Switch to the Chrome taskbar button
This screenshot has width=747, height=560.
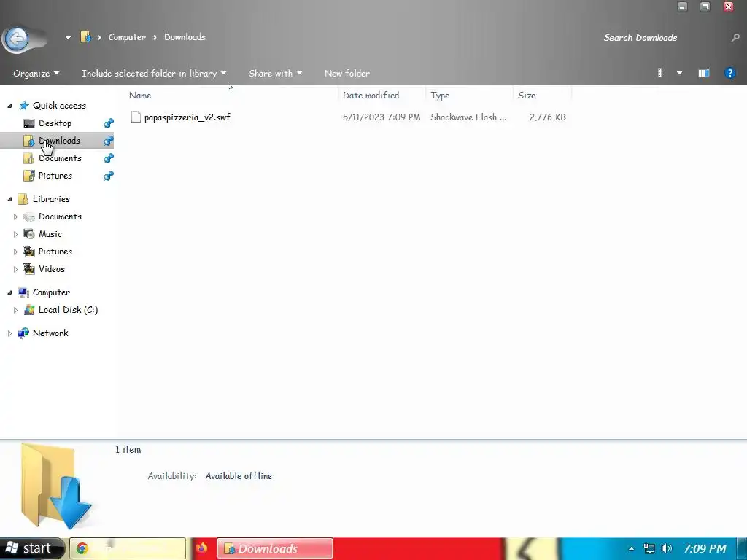click(x=128, y=548)
